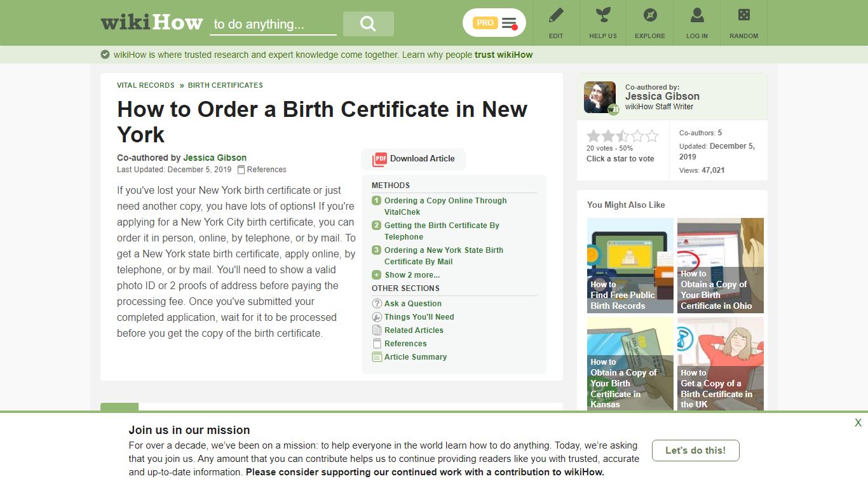Go to Ask a Question section
Viewport: 868px width, 488px height.
413,304
